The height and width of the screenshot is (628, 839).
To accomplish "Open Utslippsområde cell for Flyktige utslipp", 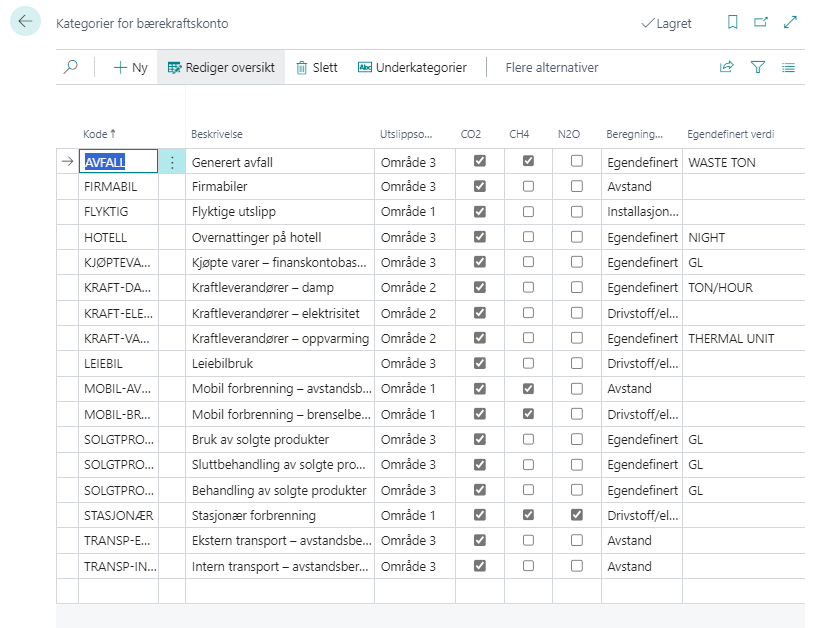I will coord(414,212).
